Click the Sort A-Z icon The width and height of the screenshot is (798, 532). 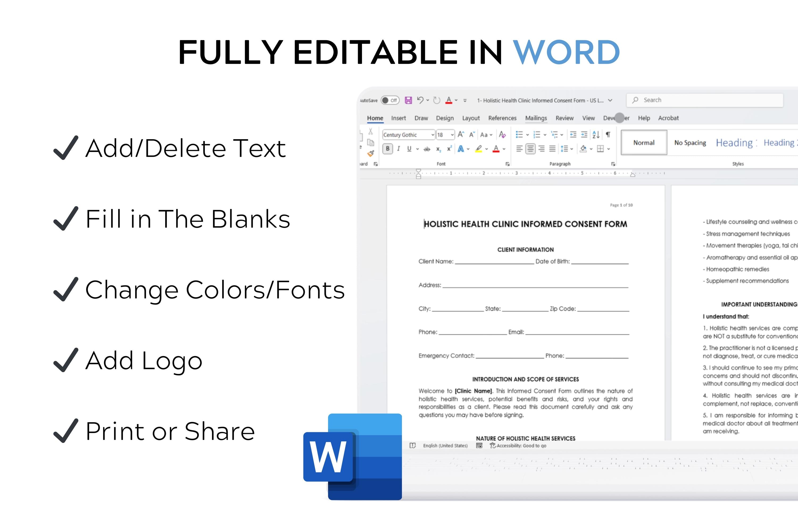(596, 135)
